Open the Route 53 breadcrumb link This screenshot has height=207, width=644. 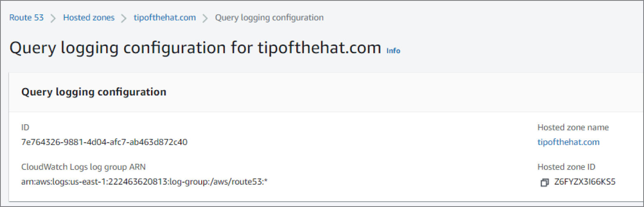click(x=26, y=18)
